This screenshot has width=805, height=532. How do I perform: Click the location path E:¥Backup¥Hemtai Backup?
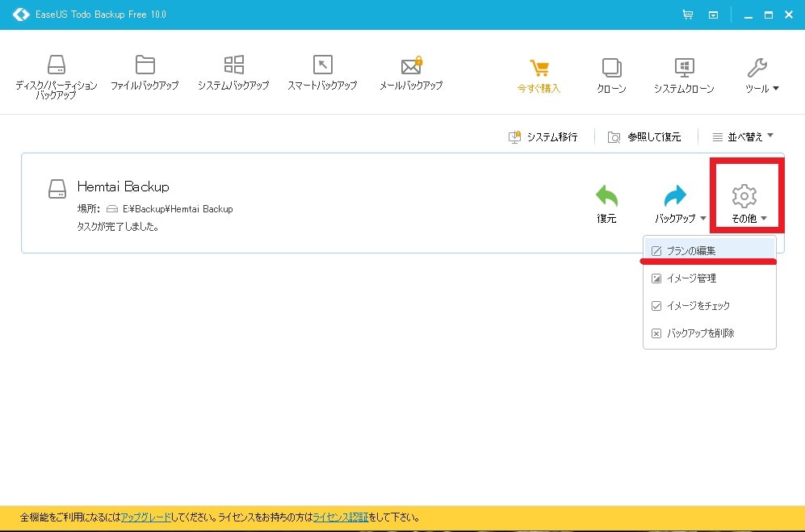pos(178,209)
